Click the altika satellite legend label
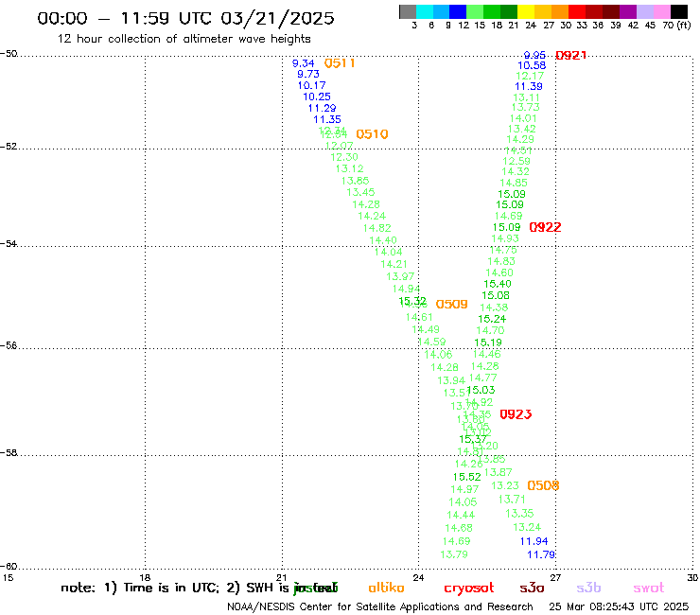The image size is (700, 615). (386, 588)
